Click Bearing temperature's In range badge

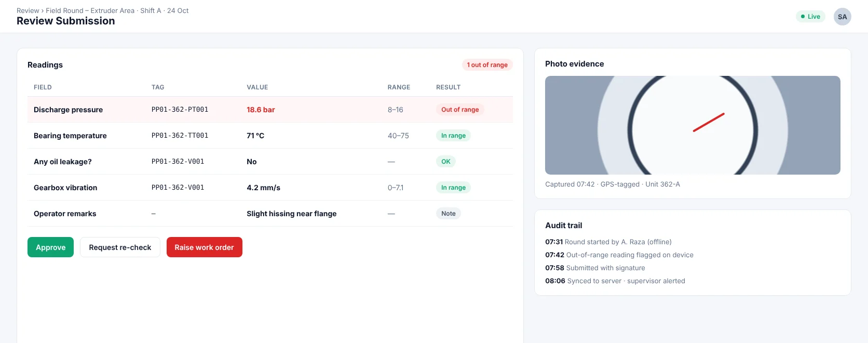click(453, 136)
